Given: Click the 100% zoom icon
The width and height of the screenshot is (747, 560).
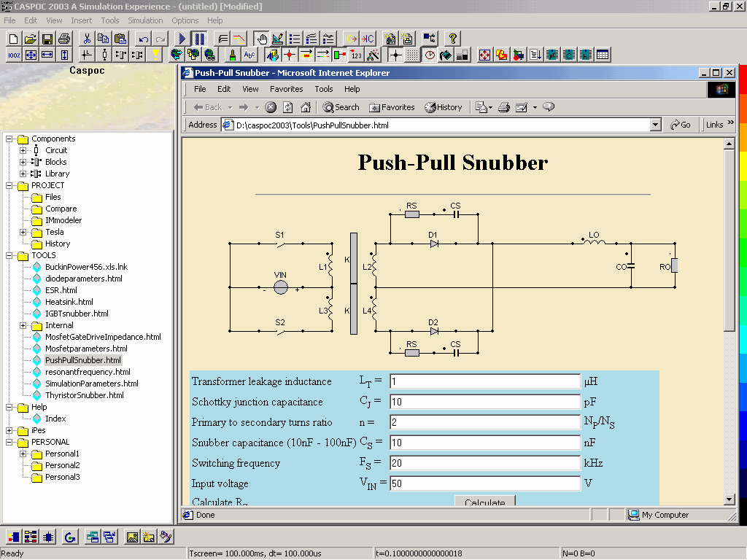Looking at the screenshot, I should tap(14, 55).
